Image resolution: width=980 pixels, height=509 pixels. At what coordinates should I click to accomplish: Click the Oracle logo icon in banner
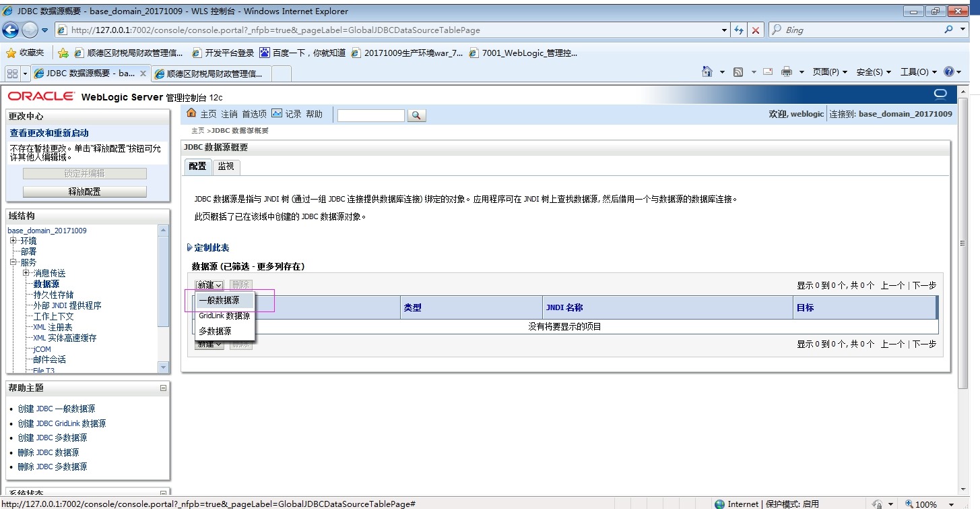(940, 94)
